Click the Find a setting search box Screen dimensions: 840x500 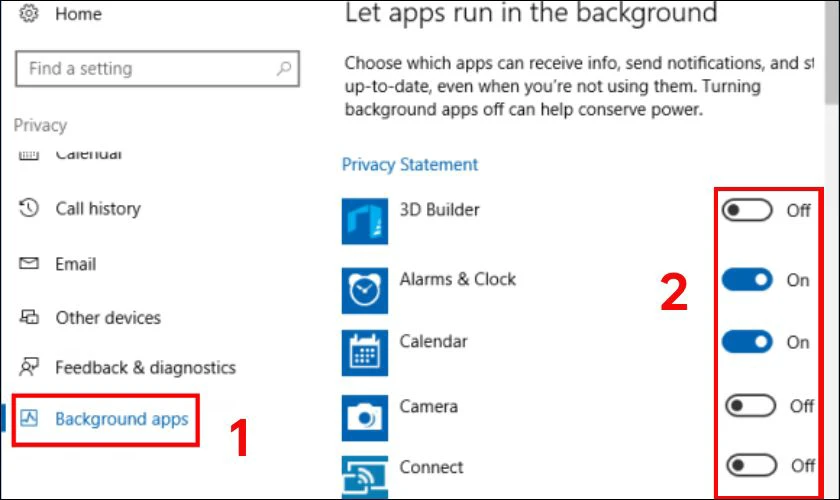point(157,69)
